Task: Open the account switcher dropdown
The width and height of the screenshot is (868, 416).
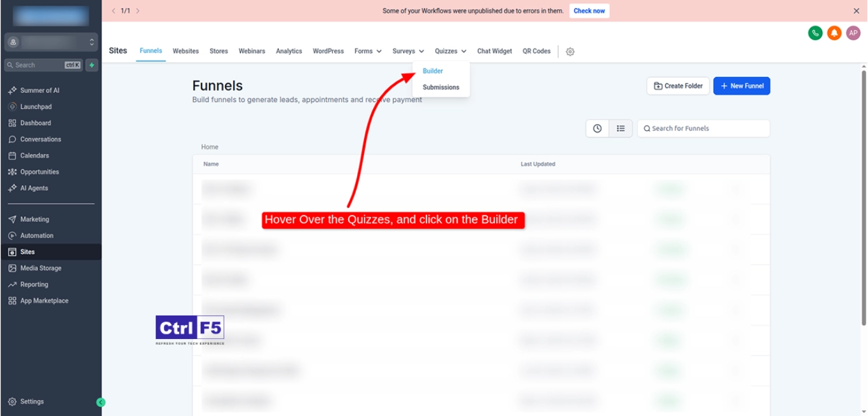Action: (51, 42)
